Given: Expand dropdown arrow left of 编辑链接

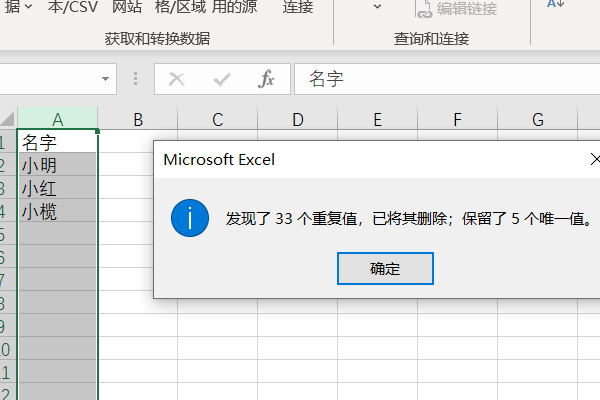Looking at the screenshot, I should click(377, 7).
